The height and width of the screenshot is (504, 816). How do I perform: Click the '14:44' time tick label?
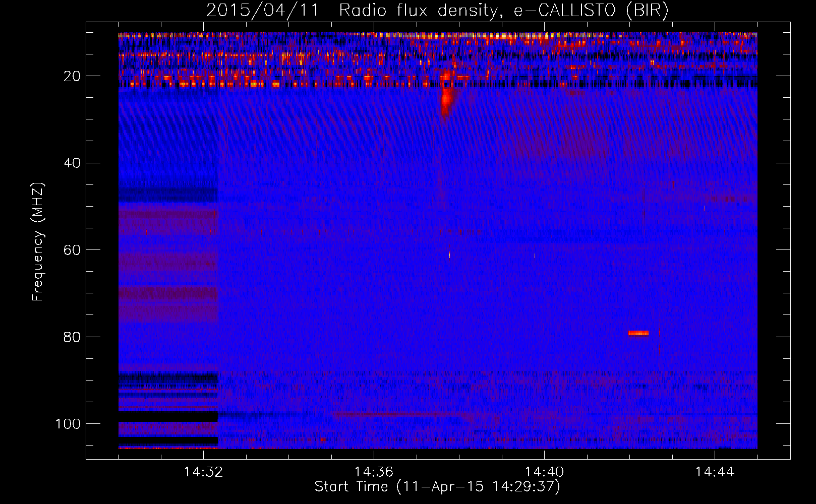point(715,472)
